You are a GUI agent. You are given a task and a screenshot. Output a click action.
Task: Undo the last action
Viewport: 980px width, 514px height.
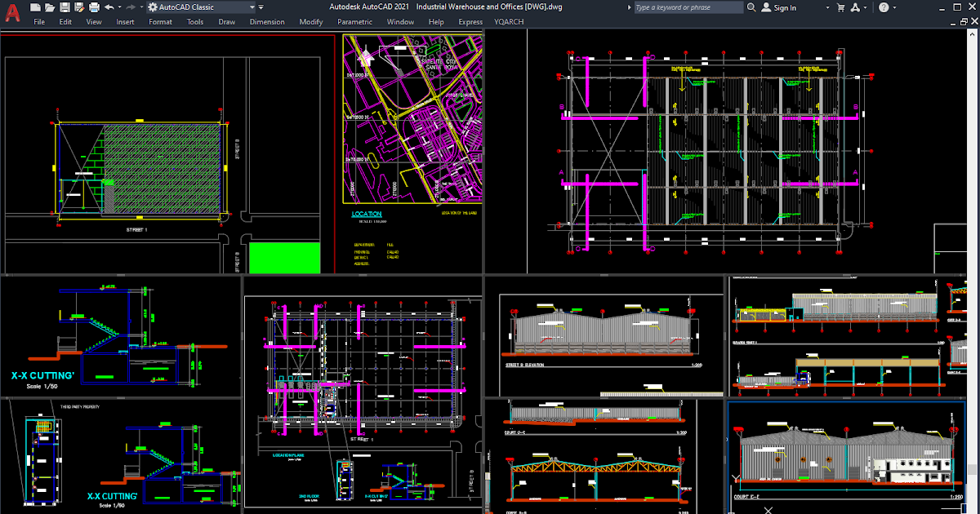tap(109, 7)
